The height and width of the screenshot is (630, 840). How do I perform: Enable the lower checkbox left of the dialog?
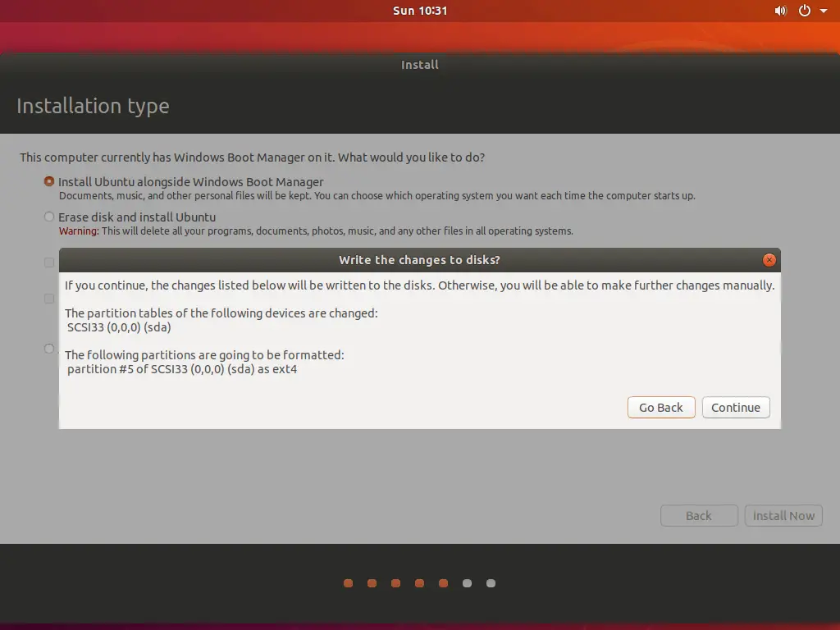coord(48,299)
